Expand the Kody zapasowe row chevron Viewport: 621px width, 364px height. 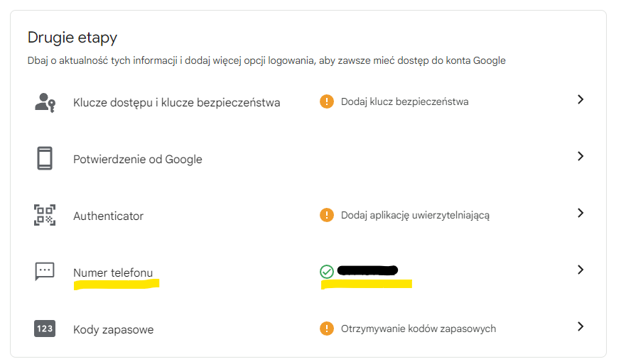[580, 326]
